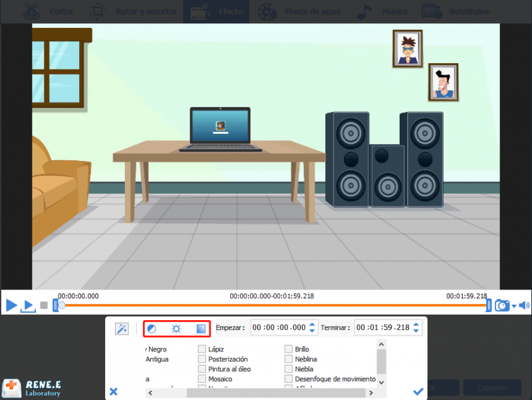This screenshot has width=532, height=400.
Task: Toggle the Neblina effect checkbox
Action: pos(289,359)
